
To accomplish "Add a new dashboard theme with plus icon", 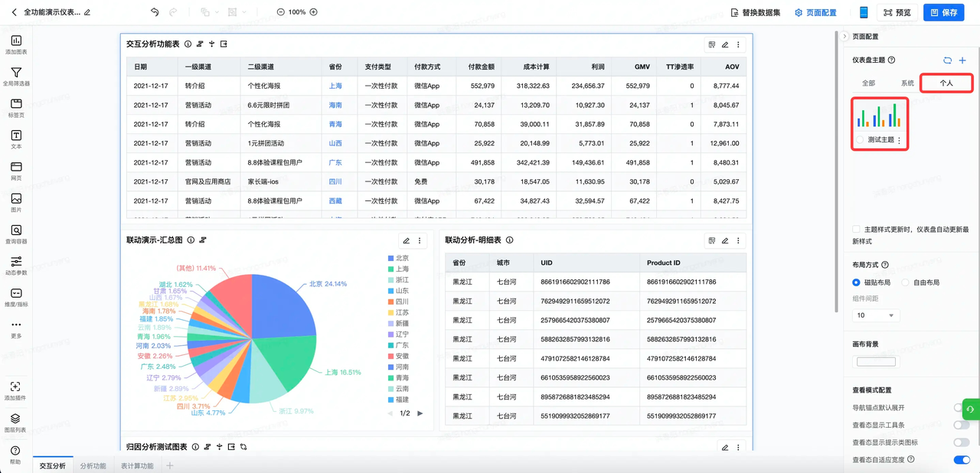I will point(962,60).
